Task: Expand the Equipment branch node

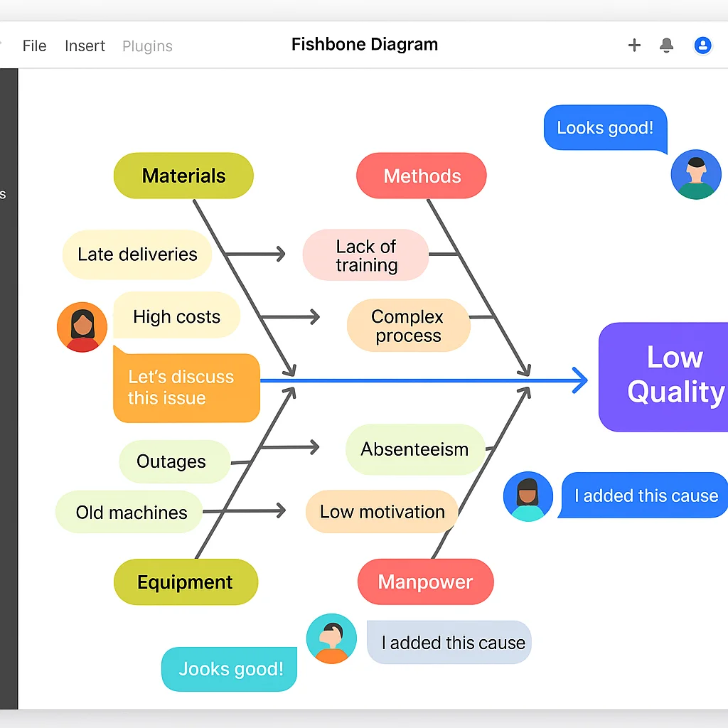Action: point(186,582)
